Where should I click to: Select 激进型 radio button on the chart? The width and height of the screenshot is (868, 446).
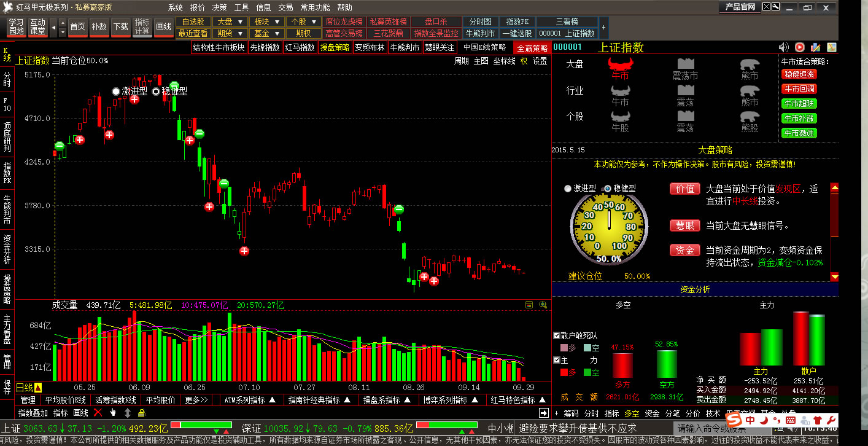tap(116, 91)
